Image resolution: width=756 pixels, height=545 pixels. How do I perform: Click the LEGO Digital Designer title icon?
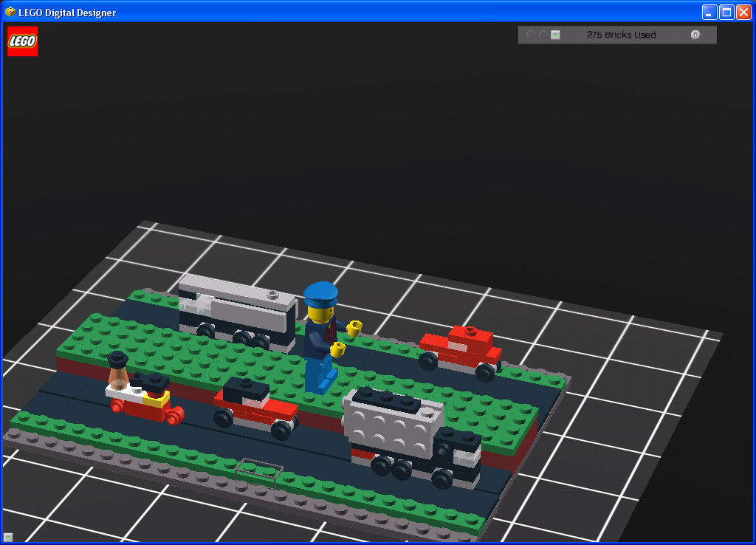[x=10, y=12]
